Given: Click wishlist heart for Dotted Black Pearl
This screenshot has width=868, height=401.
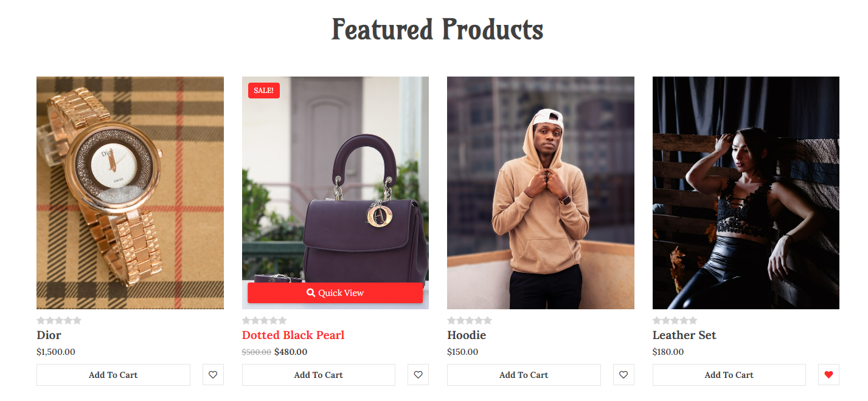Looking at the screenshot, I should (x=418, y=375).
